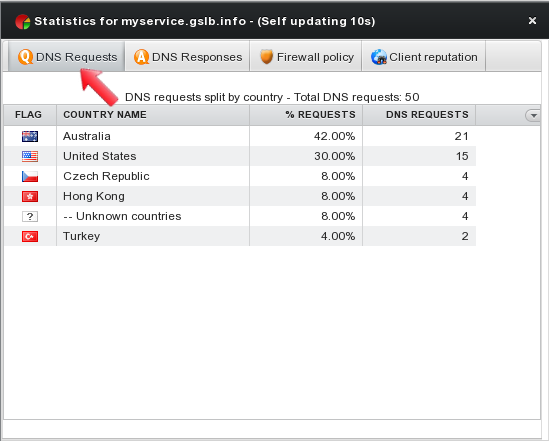The image size is (549, 441).
Task: Open the Client reputation tab
Action: point(423,57)
